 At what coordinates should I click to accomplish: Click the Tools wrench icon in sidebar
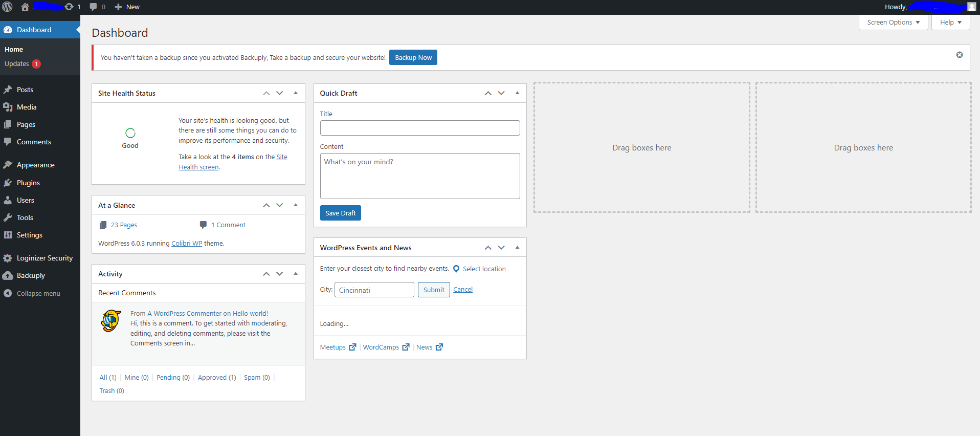8,217
